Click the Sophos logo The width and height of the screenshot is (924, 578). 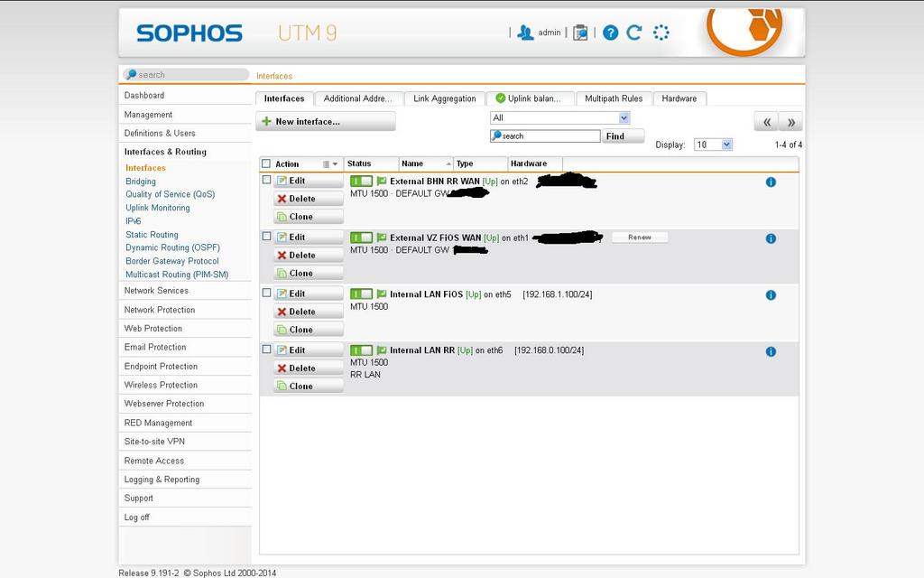click(189, 33)
